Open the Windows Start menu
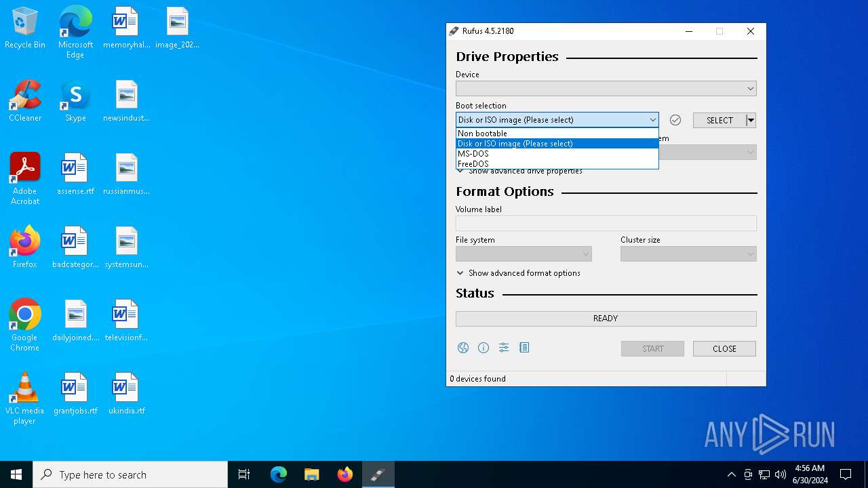 click(x=16, y=474)
